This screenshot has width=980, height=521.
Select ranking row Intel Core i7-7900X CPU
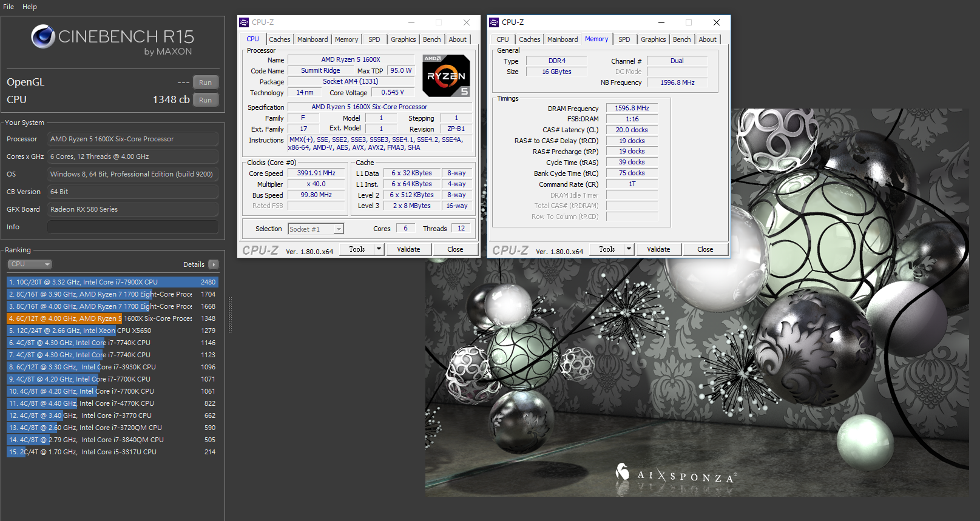112,282
